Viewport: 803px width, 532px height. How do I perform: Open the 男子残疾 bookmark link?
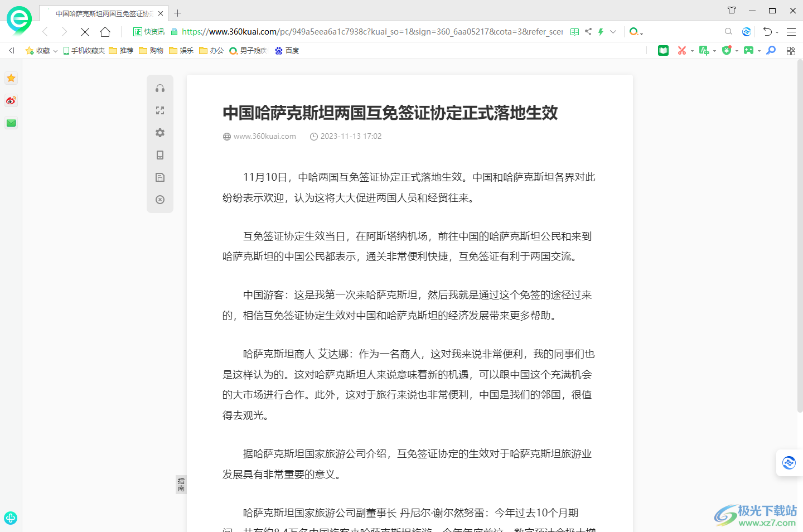tap(248, 51)
